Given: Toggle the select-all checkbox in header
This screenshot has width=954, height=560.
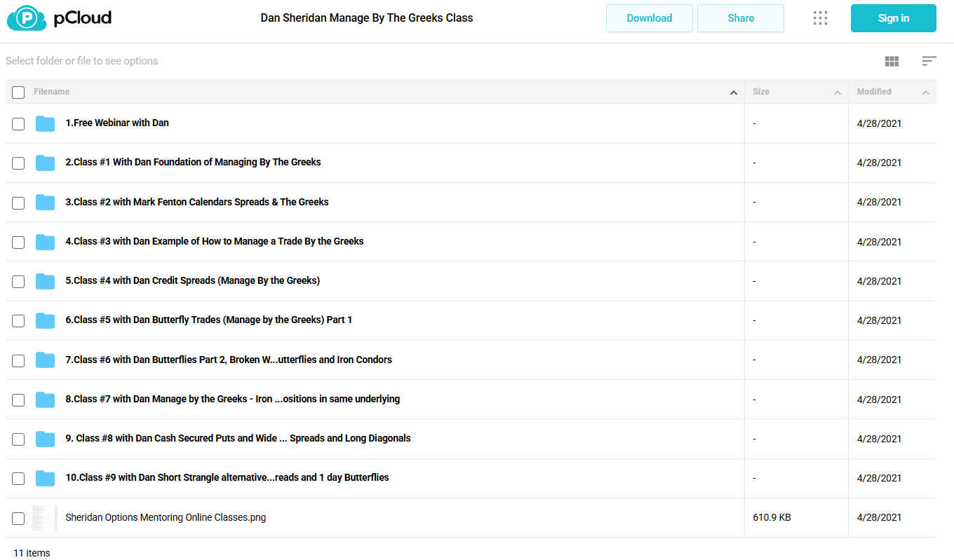Looking at the screenshot, I should click(18, 93).
